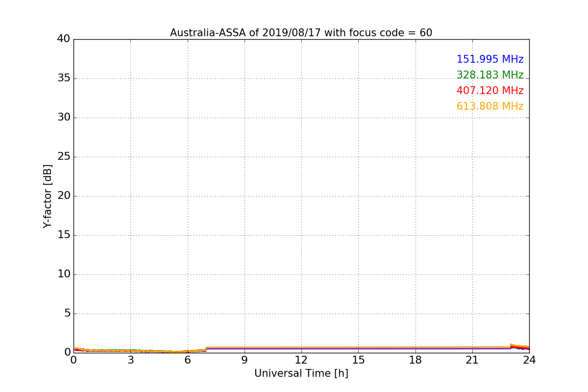
Task: Select the 407.120 MHz legend label
Action: (490, 91)
